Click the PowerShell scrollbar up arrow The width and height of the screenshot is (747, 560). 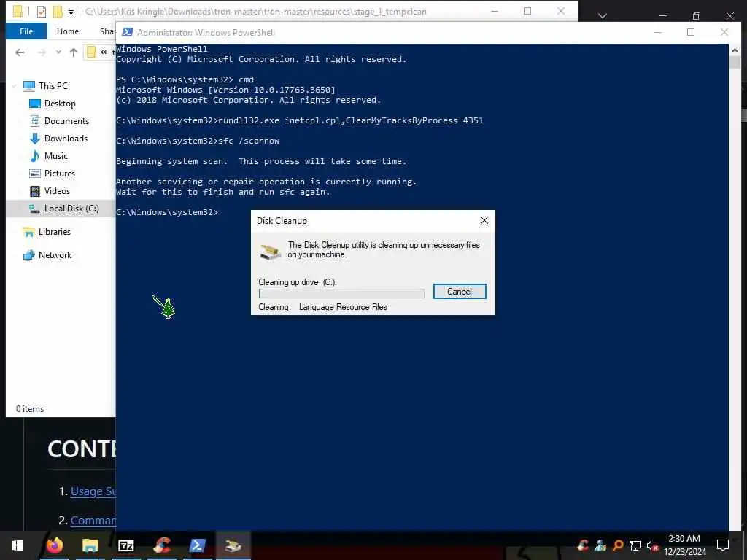735,50
